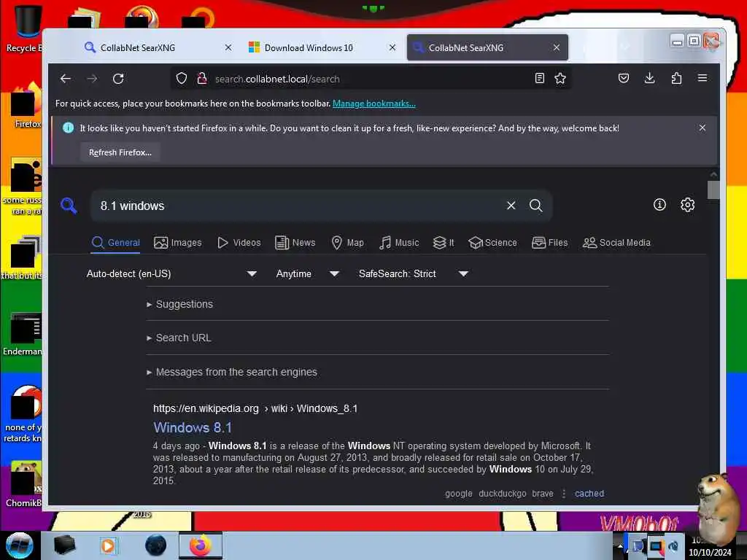Open the tracking protection shield icon
This screenshot has height=560, width=747.
pos(182,79)
